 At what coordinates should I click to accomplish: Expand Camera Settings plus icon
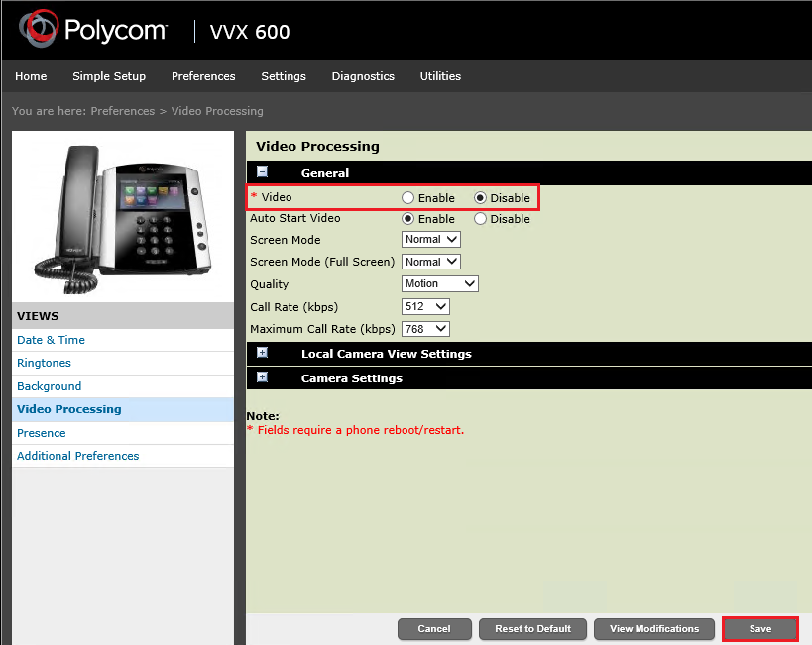(263, 377)
